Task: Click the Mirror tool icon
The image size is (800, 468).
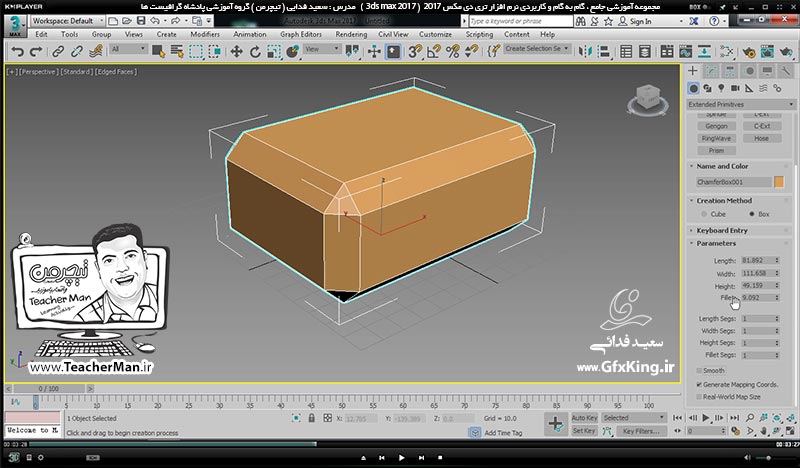Action: [585, 52]
